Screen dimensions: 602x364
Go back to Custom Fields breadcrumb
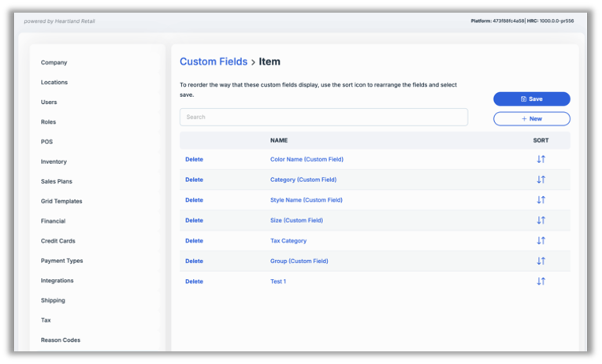click(213, 61)
